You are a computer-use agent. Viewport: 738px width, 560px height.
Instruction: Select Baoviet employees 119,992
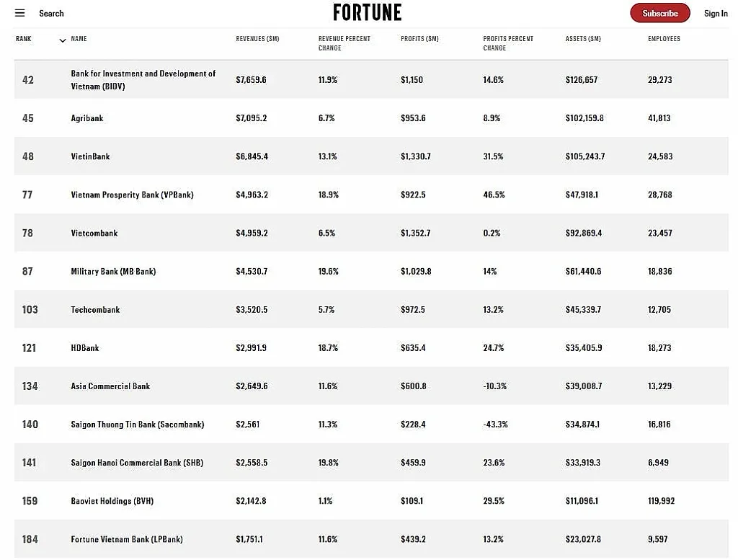click(662, 501)
